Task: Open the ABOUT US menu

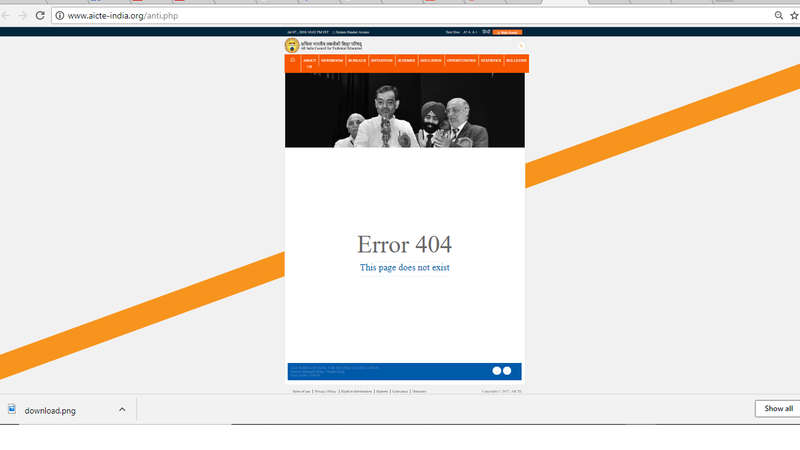Action: (x=309, y=63)
